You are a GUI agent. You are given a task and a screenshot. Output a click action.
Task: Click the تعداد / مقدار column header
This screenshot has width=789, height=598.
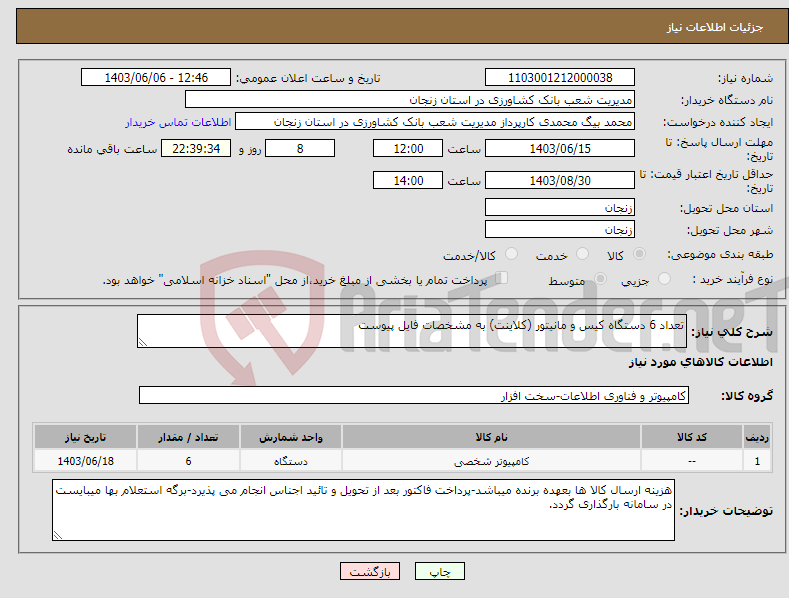tap(188, 437)
